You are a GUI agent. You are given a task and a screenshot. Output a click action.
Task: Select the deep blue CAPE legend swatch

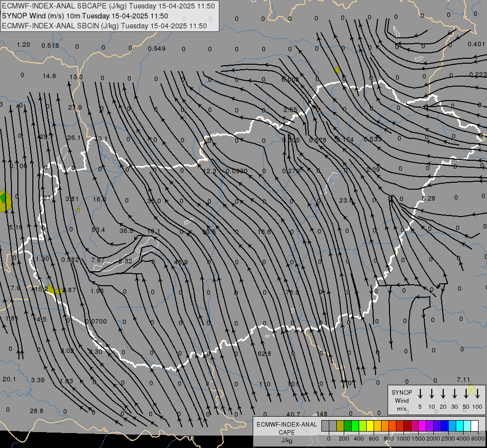pyautogui.click(x=444, y=426)
